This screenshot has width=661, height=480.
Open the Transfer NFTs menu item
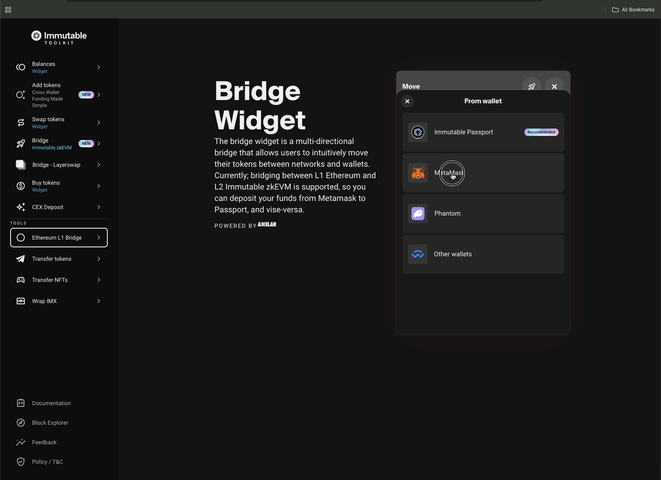coord(59,280)
